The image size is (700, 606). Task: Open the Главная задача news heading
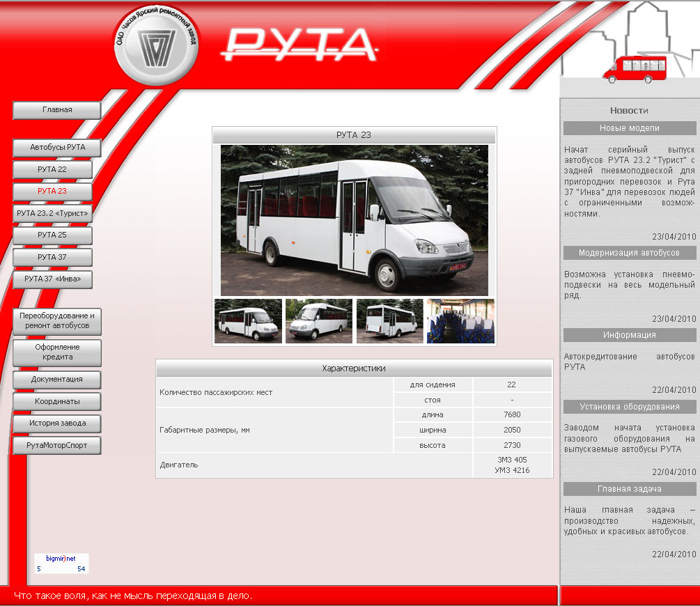[x=630, y=489]
